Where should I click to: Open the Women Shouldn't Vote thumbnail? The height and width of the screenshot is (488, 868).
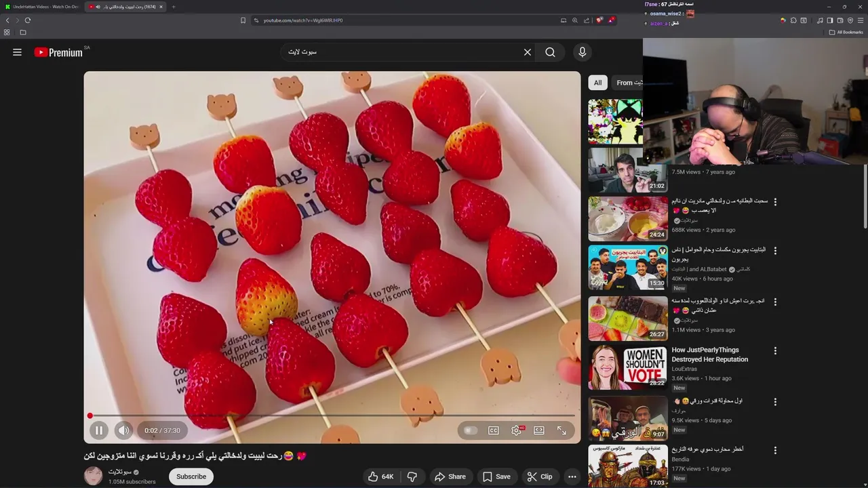click(628, 367)
